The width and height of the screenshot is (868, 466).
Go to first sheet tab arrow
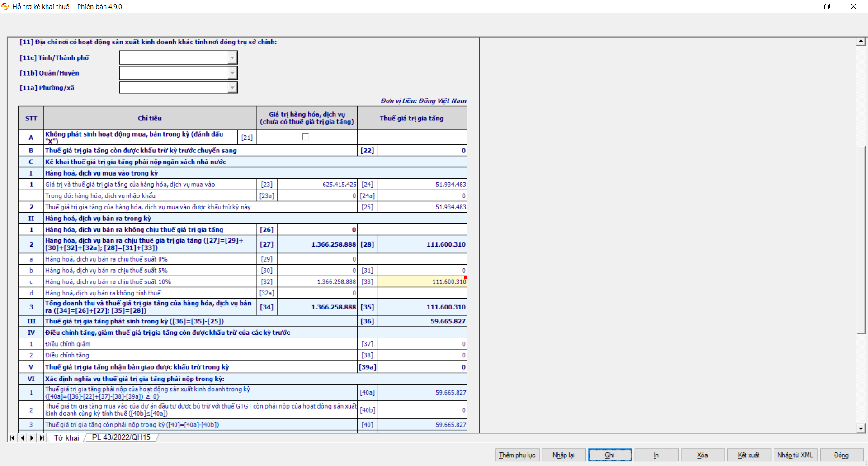[12, 438]
